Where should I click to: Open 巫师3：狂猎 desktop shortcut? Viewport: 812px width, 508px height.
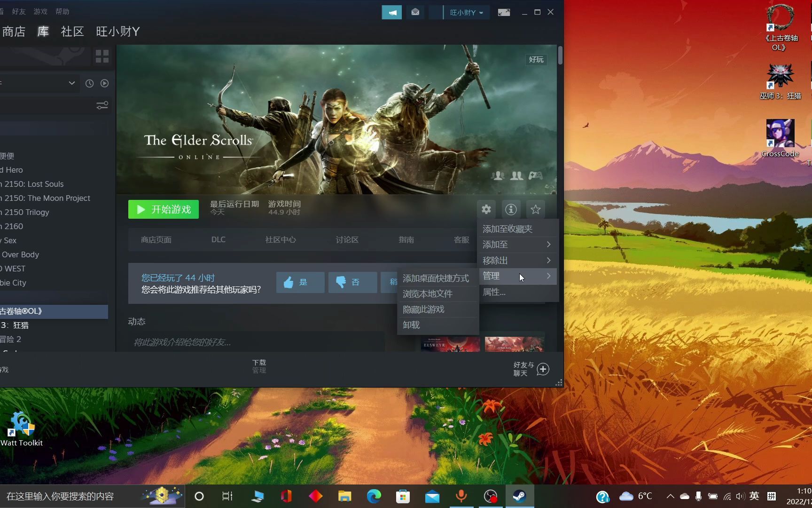point(781,81)
